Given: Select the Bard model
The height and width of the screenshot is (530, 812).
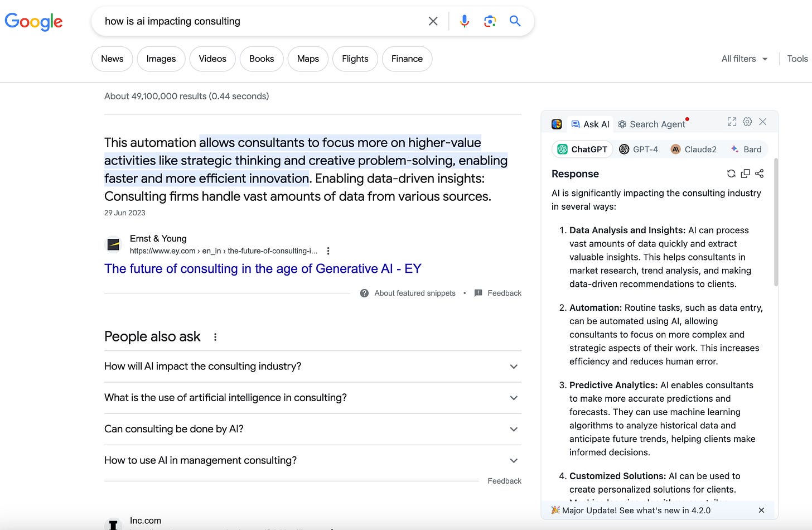Looking at the screenshot, I should (x=746, y=149).
